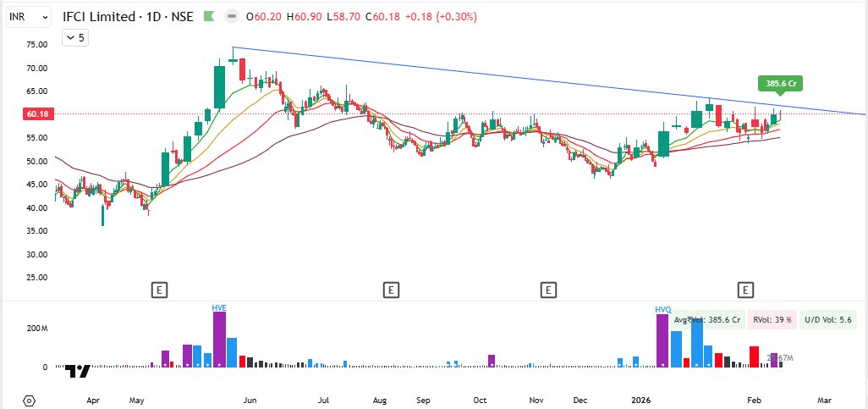Click the U/D Vol: 5.6 indicator value

click(827, 320)
